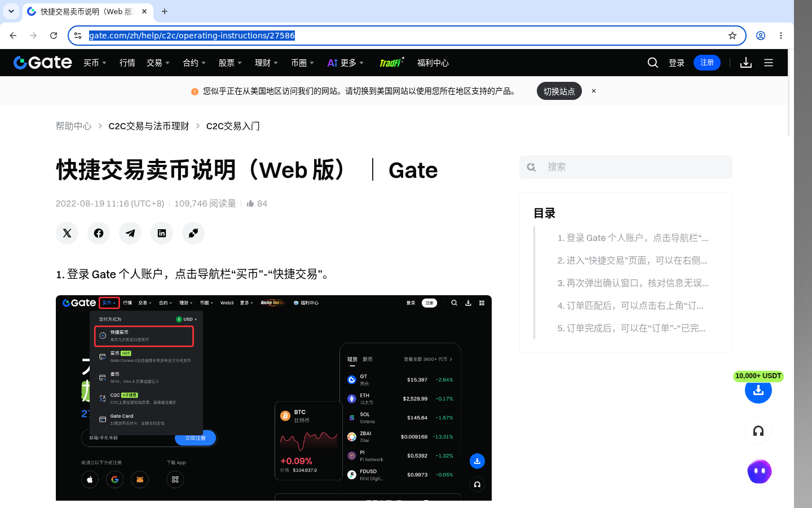The image size is (812, 508).
Task: Click the help center search field
Action: point(626,167)
